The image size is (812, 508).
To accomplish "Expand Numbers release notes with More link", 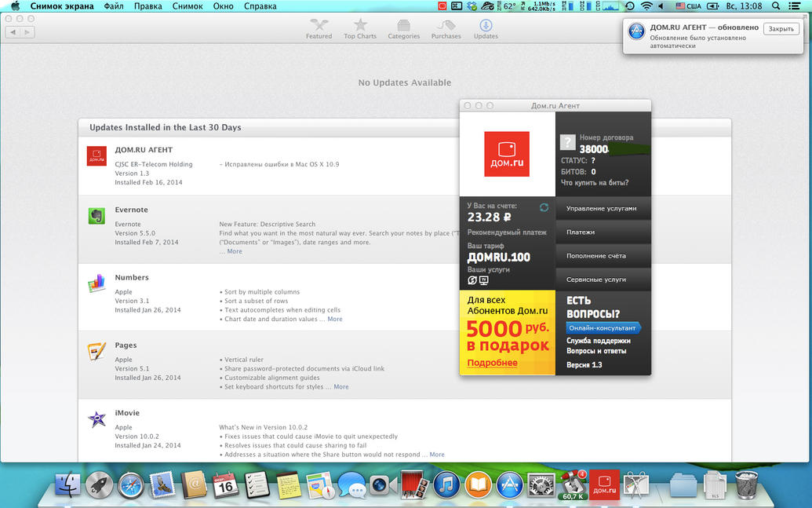I will pyautogui.click(x=335, y=320).
